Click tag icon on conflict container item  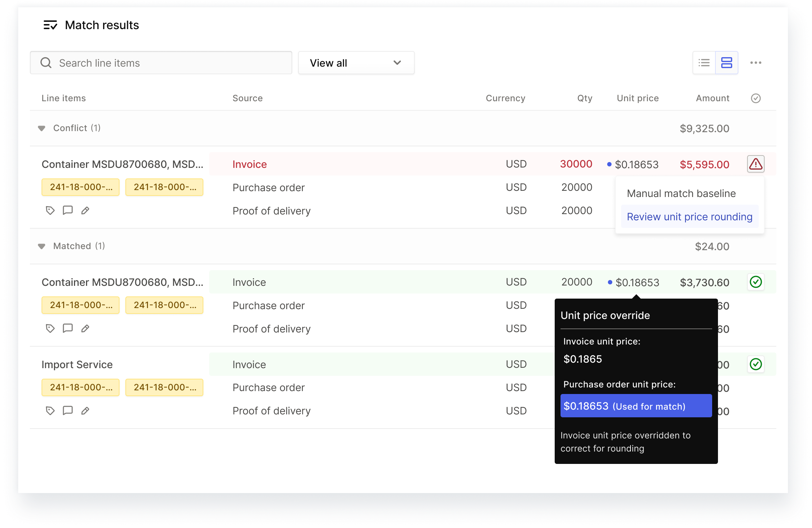50,210
